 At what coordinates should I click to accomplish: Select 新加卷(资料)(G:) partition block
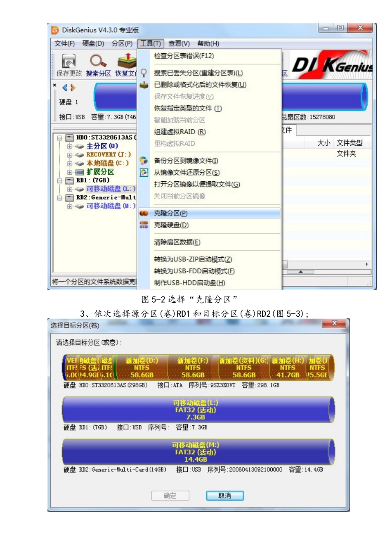(x=244, y=368)
